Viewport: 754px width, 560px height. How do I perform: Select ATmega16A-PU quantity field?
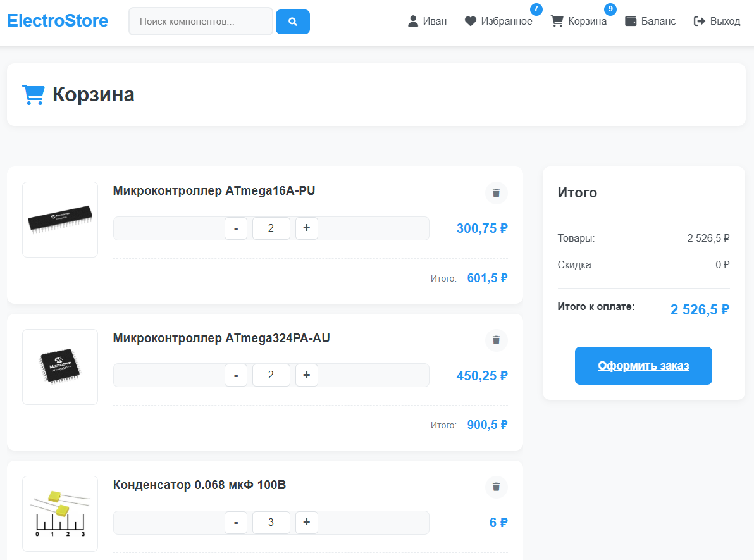pyautogui.click(x=271, y=228)
